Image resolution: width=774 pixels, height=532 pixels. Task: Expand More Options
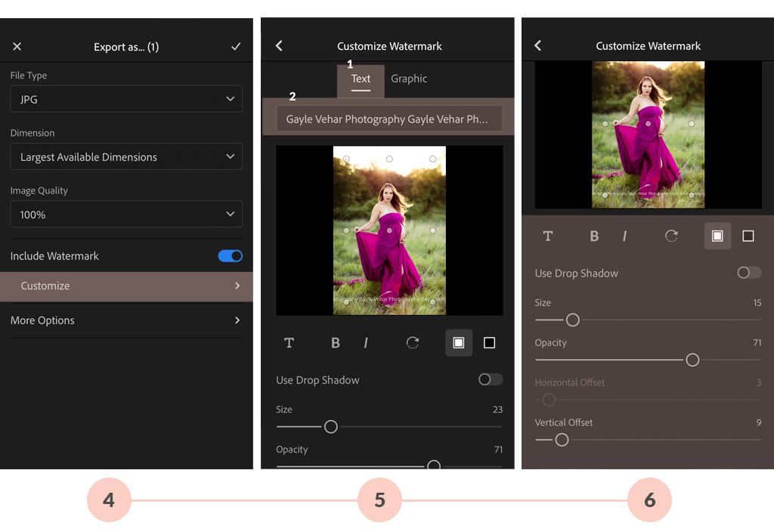[x=125, y=320]
